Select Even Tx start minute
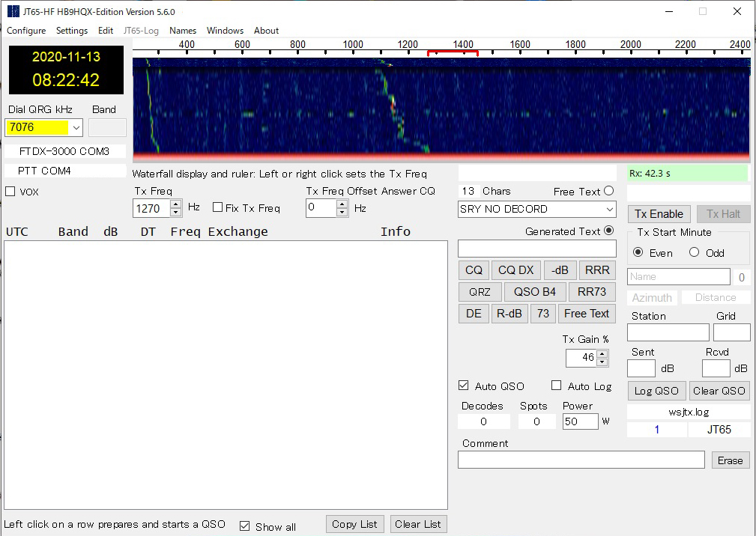Image resolution: width=756 pixels, height=536 pixels. (x=638, y=252)
